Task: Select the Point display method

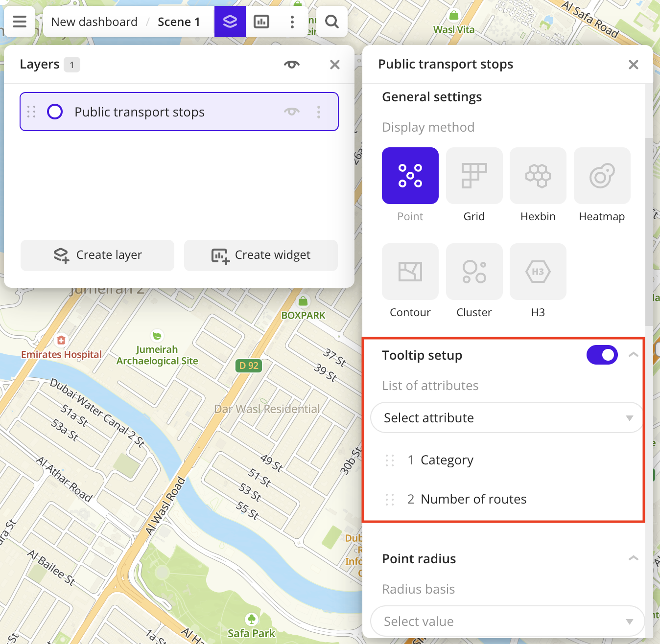Action: point(410,175)
